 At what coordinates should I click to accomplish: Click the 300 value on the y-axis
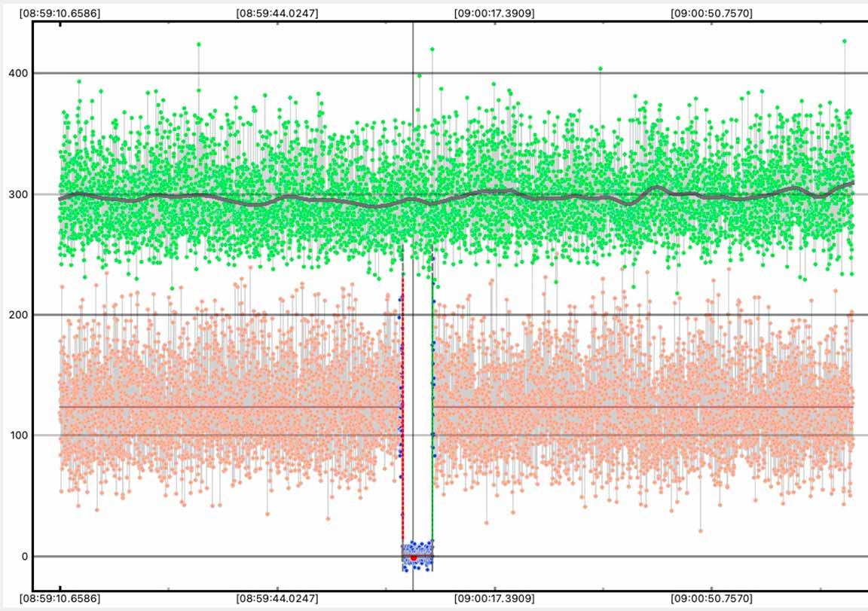17,194
